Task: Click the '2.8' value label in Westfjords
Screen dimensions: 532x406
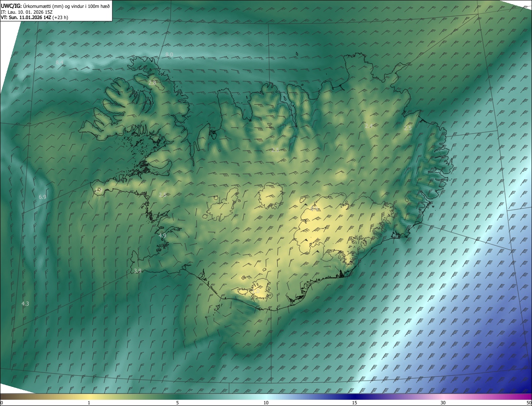Action: click(152, 83)
